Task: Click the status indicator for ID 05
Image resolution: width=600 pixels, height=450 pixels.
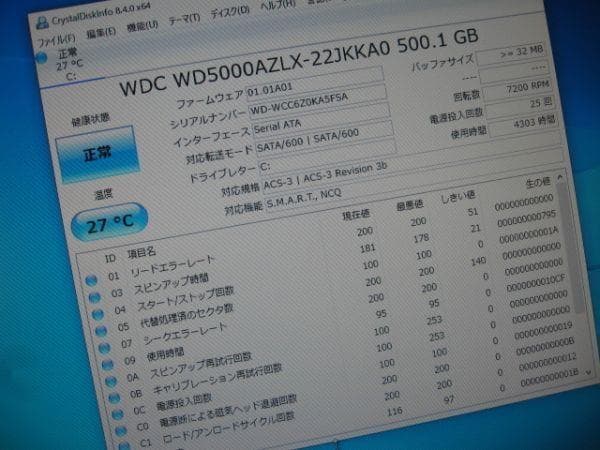Action: 101,331
